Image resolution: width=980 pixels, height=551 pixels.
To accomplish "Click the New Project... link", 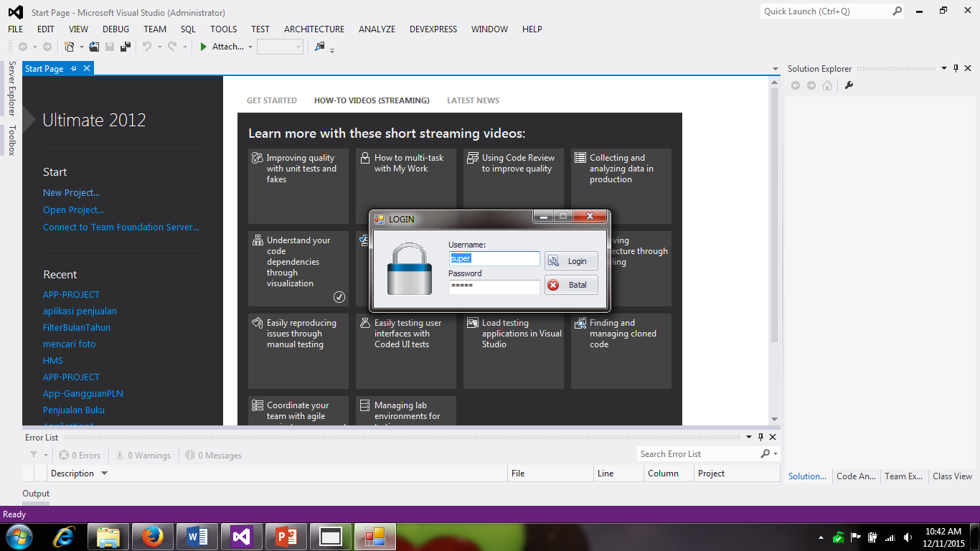I will (x=71, y=192).
